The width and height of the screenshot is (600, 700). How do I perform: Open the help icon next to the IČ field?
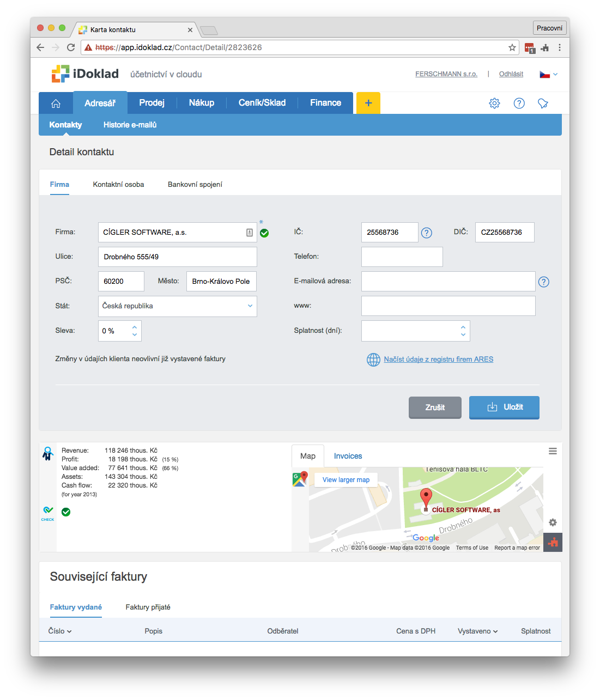[x=427, y=233]
